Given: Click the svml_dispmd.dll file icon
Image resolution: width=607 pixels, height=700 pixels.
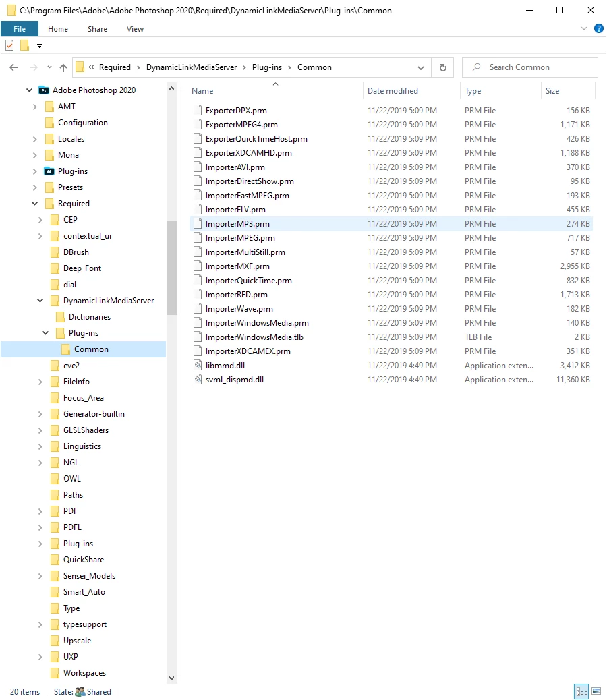Looking at the screenshot, I should pyautogui.click(x=198, y=380).
